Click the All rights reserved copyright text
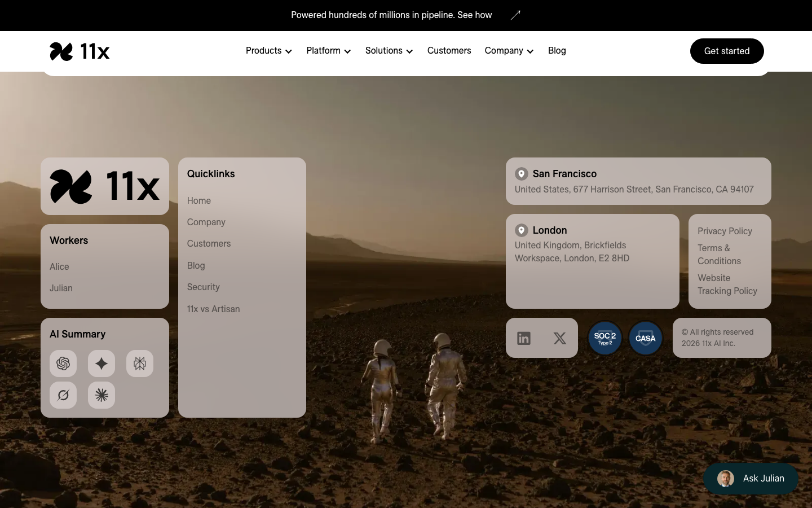This screenshot has width=812, height=508. pyautogui.click(x=717, y=338)
